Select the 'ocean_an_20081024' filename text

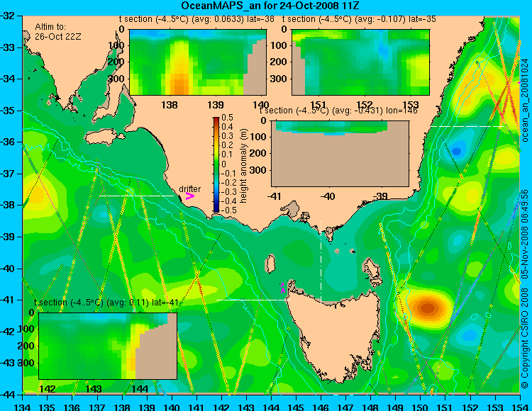(x=525, y=101)
